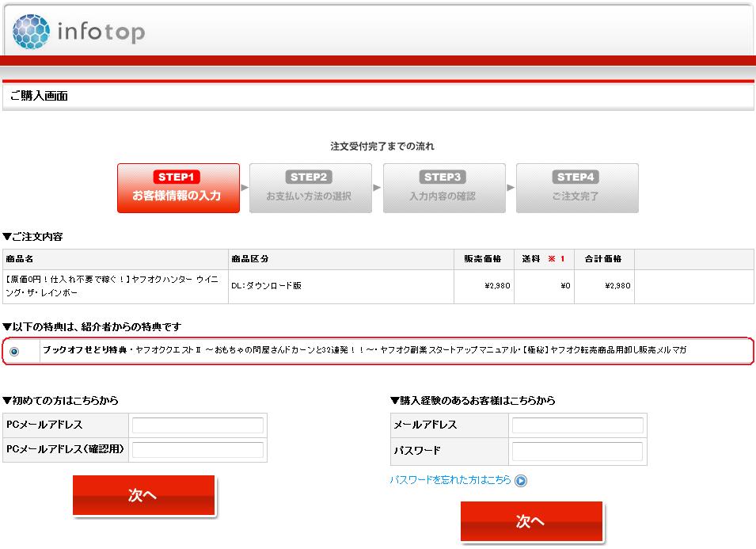This screenshot has width=756, height=549.
Task: Click the ▼初めての方はこちらから heading
Action: (60, 400)
